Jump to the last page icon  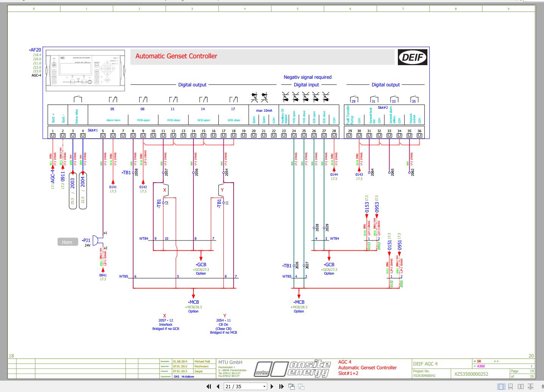coord(281,386)
